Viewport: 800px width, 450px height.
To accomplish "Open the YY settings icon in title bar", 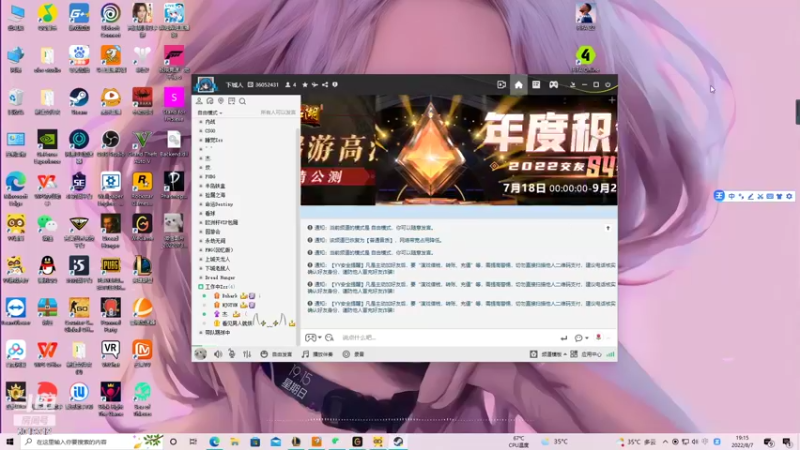I will pyautogui.click(x=608, y=85).
